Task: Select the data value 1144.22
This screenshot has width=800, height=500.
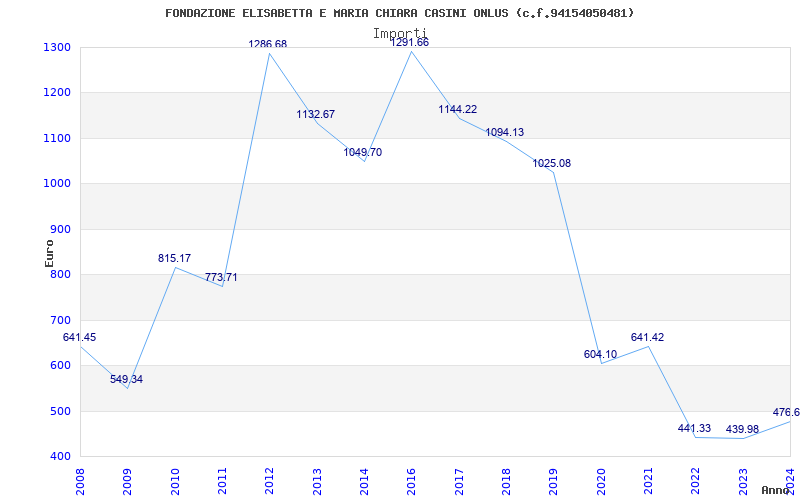Action: [x=458, y=109]
